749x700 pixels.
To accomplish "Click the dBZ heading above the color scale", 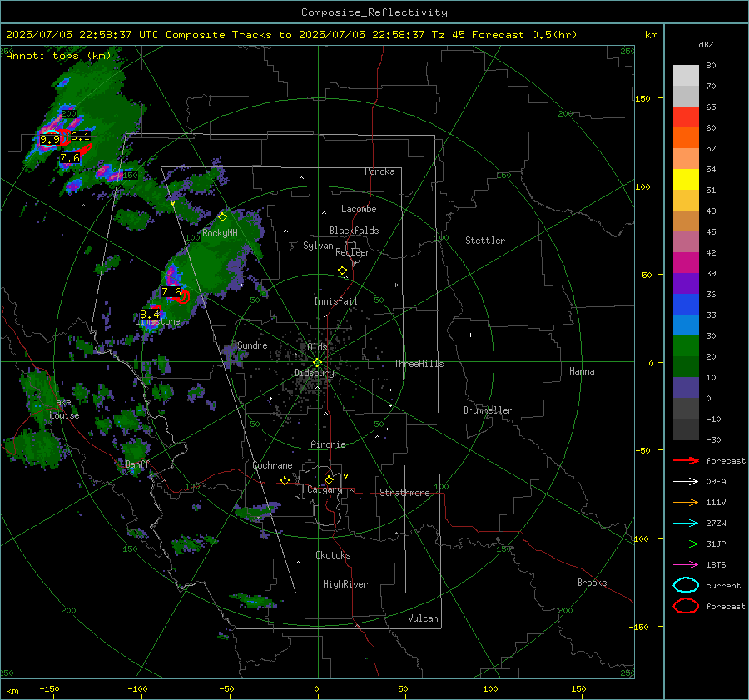I will pos(706,44).
